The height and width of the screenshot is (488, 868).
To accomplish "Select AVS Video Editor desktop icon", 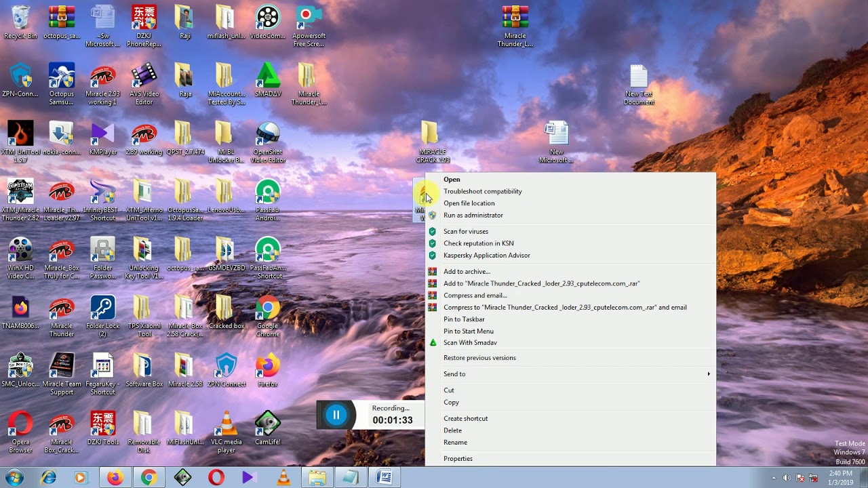I will (143, 84).
